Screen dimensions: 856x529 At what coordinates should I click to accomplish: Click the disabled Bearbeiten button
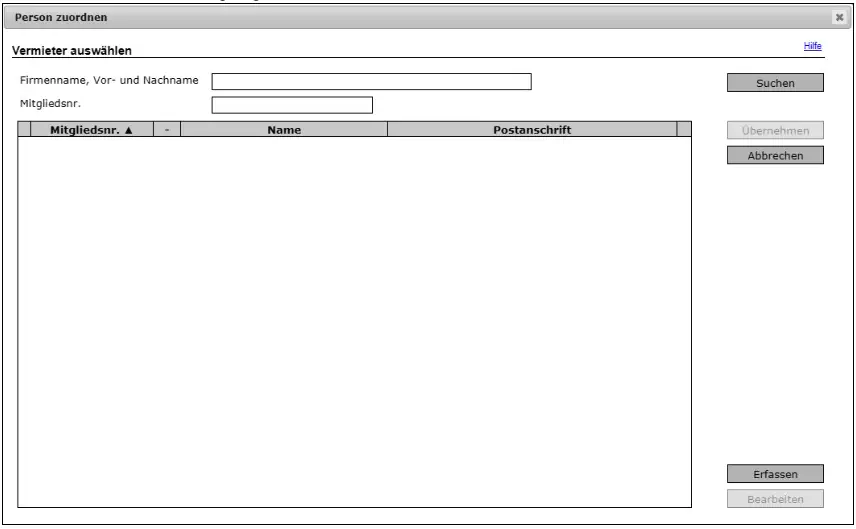775,498
